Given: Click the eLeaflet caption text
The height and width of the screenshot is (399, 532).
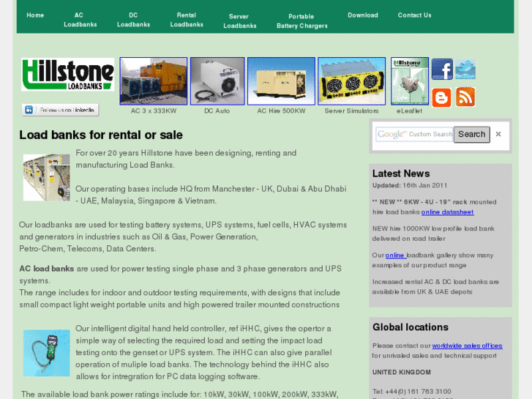Looking at the screenshot, I should [409, 111].
